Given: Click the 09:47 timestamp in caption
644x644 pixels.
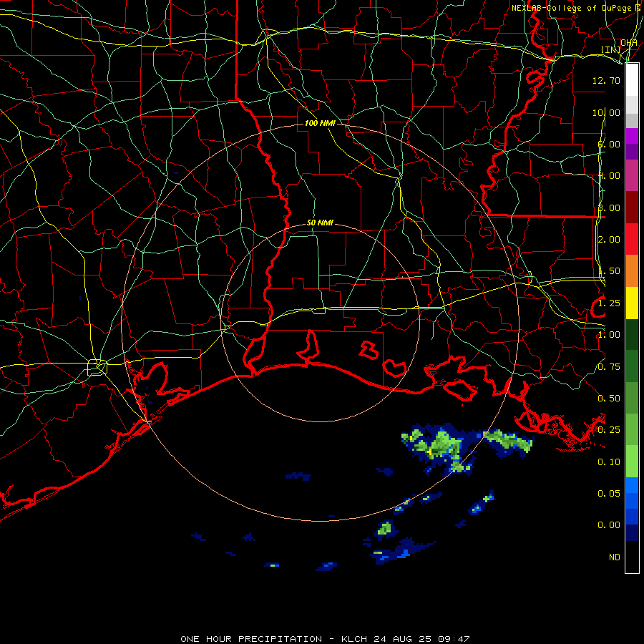Looking at the screenshot, I should pos(454,639).
